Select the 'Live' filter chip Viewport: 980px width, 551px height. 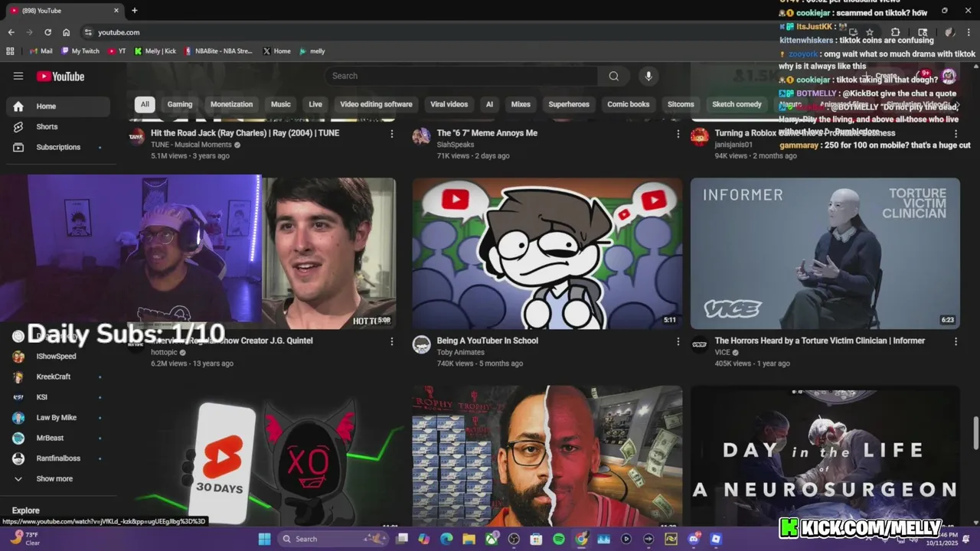click(315, 105)
